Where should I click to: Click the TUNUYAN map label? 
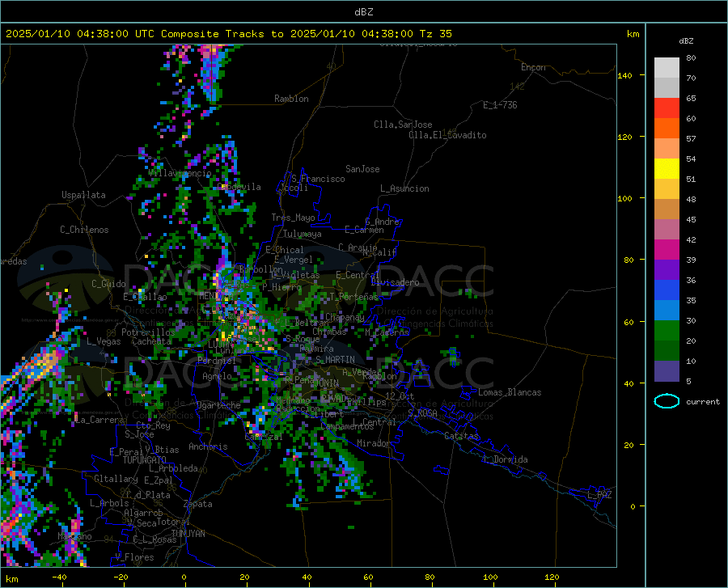(188, 534)
